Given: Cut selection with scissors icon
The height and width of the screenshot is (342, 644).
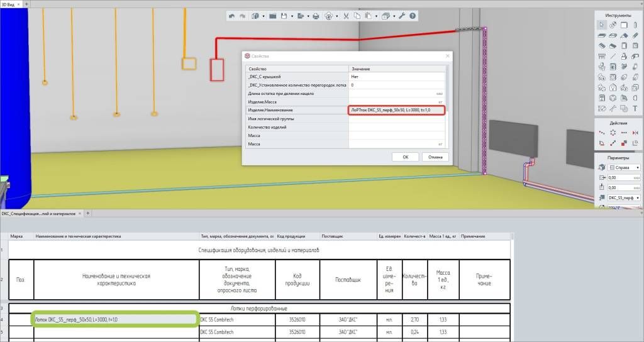Looking at the screenshot, I should tap(346, 16).
